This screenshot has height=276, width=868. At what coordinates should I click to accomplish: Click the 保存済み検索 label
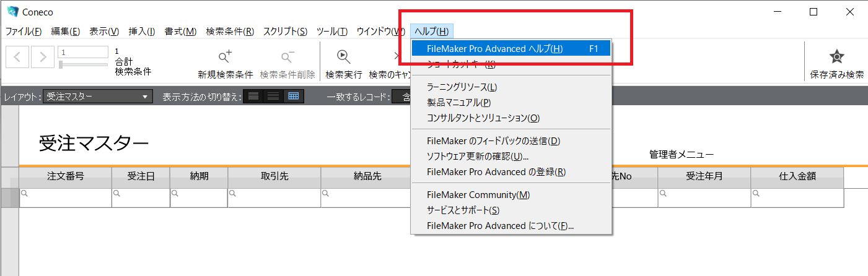pyautogui.click(x=837, y=75)
